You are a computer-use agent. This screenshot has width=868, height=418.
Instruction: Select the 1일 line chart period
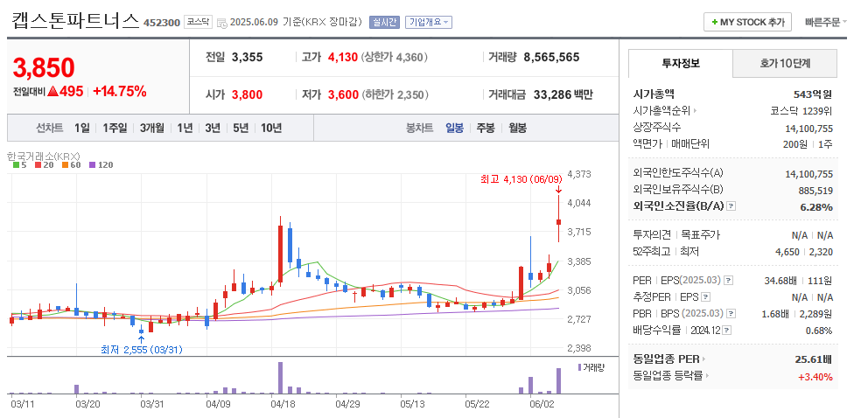pos(82,129)
